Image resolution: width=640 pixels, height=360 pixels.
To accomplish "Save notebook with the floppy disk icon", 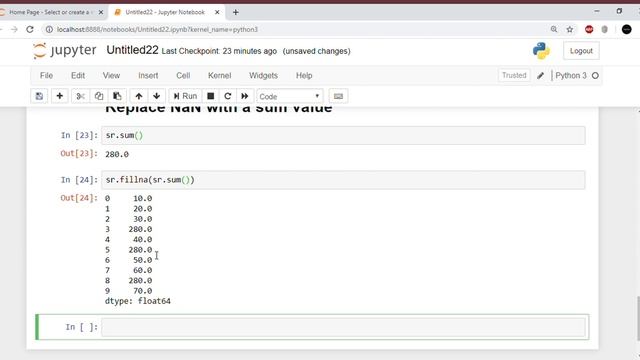I will pos(39,96).
